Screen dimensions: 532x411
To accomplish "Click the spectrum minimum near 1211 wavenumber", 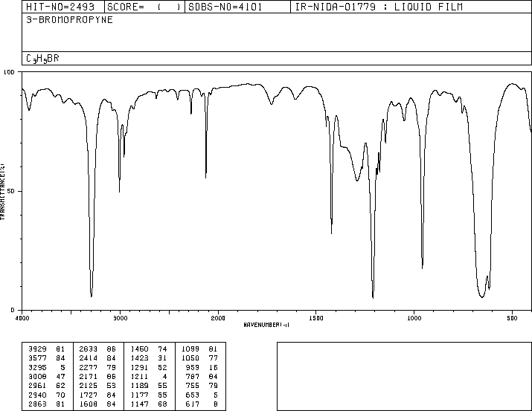I will point(374,298).
